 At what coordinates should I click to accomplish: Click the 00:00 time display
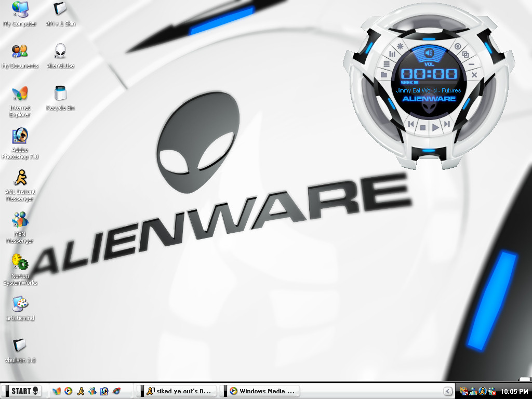click(429, 74)
